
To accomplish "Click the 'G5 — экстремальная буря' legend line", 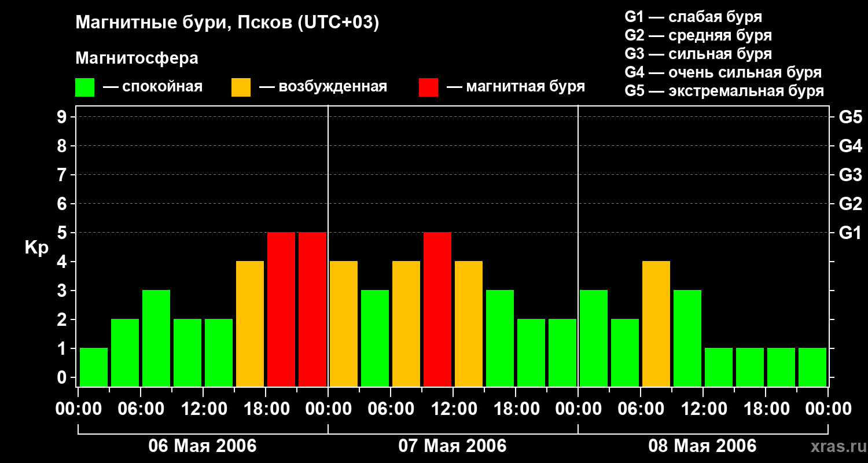I will click(x=724, y=91).
